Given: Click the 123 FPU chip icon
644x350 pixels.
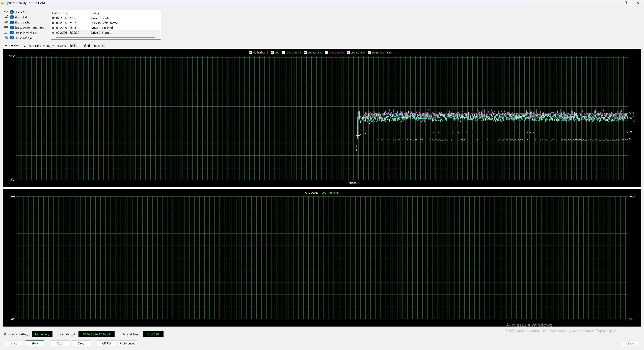Looking at the screenshot, I should coord(6,17).
